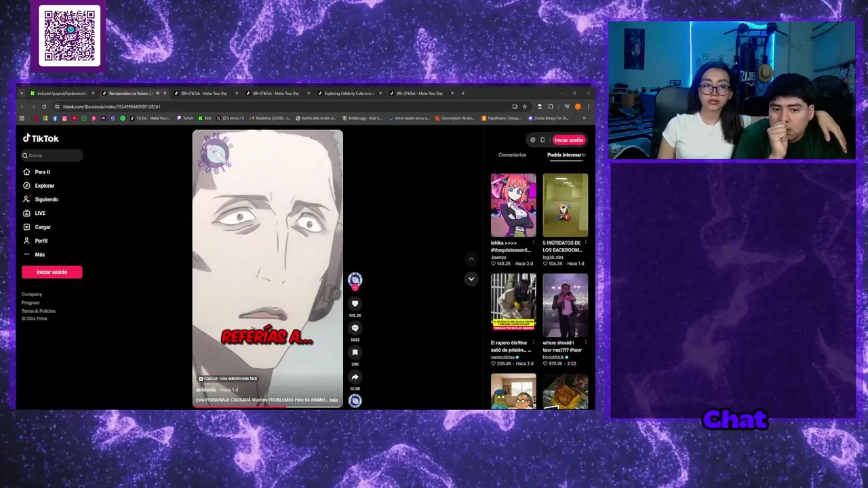Open the HqrdNoise Group bookmark
868x488 pixels.
point(500,118)
